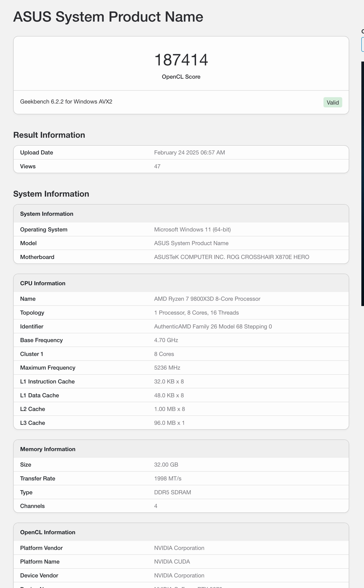Select the Device Vendor label

coord(39,576)
